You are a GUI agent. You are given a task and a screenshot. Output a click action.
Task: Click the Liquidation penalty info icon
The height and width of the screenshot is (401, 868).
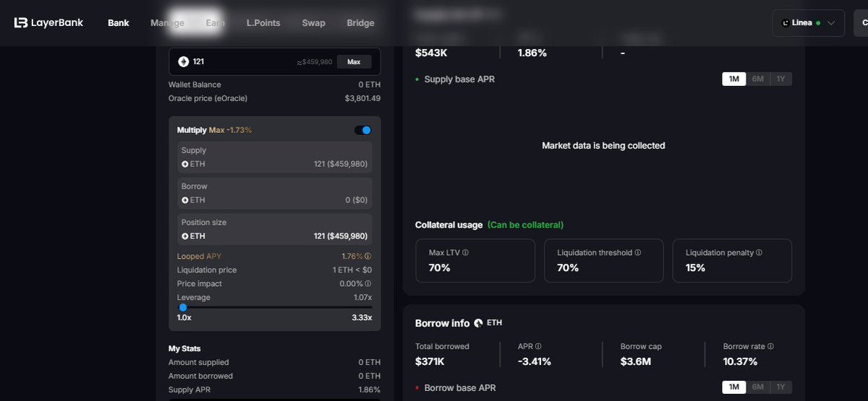point(759,253)
